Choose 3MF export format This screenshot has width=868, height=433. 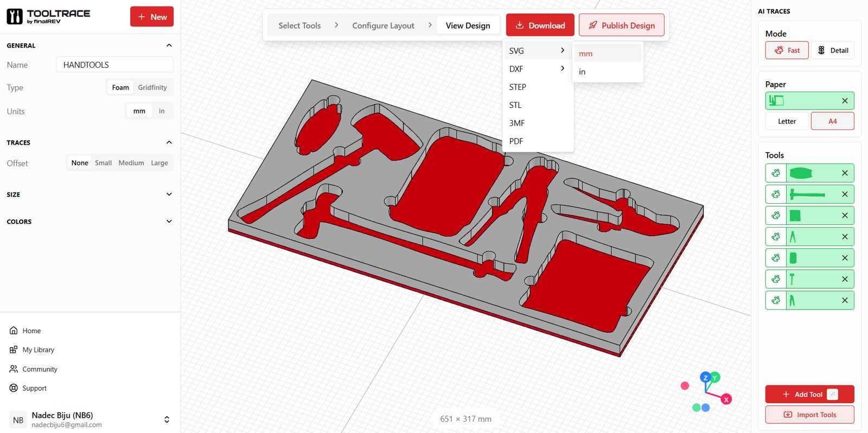[x=538, y=123]
